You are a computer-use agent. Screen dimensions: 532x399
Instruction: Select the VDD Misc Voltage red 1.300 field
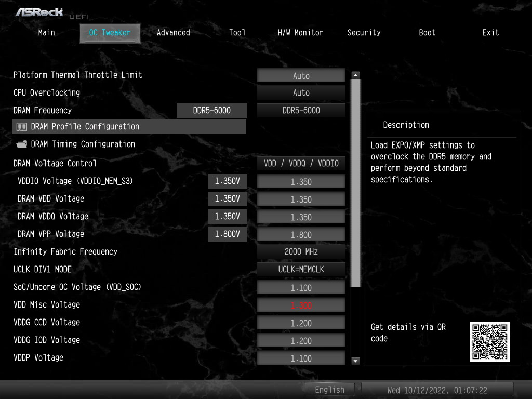click(x=301, y=305)
